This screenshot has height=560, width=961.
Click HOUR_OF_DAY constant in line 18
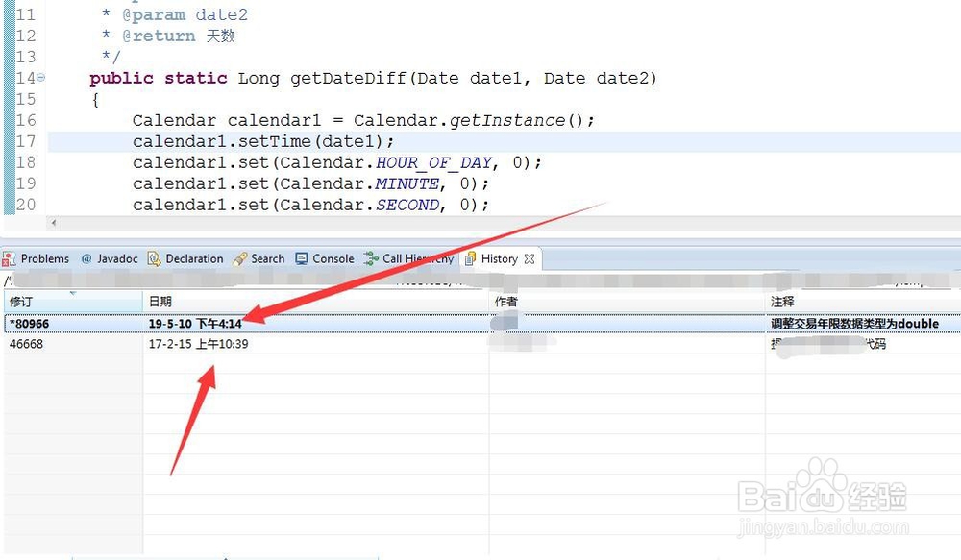[434, 163]
